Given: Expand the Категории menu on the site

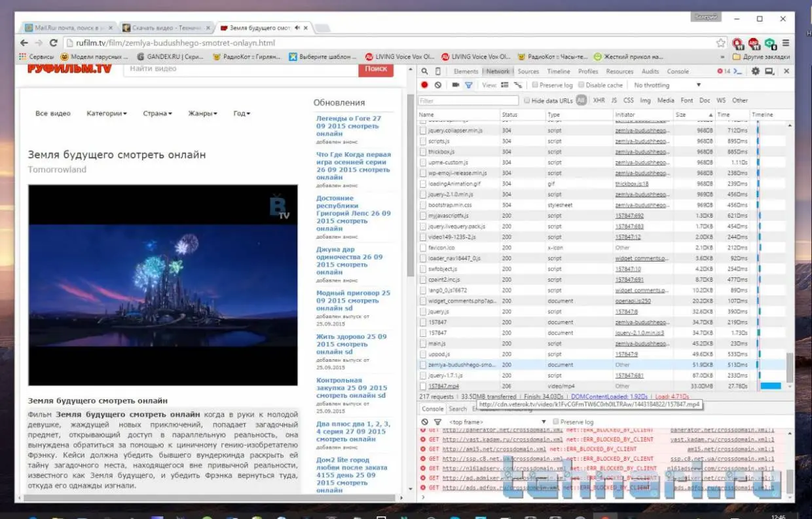Looking at the screenshot, I should [x=106, y=113].
